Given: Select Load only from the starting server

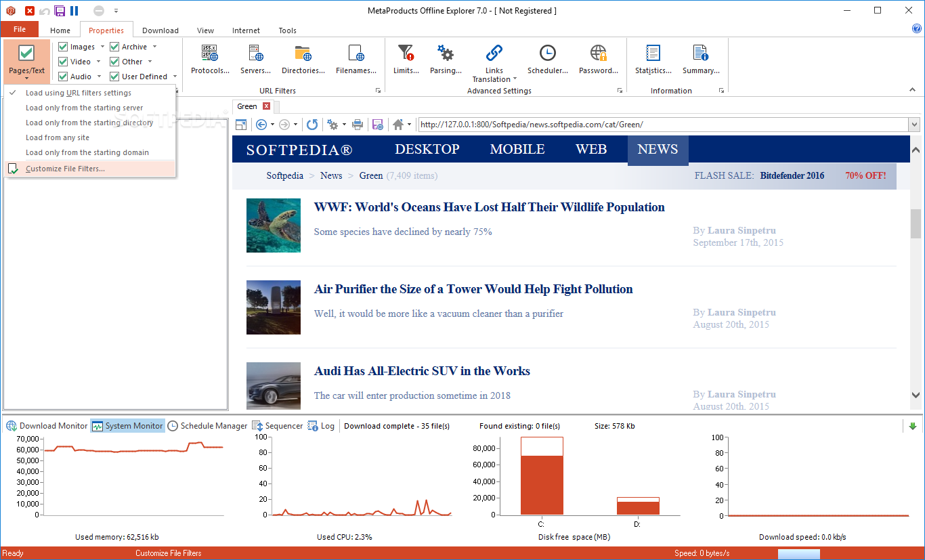Looking at the screenshot, I should tap(89, 108).
